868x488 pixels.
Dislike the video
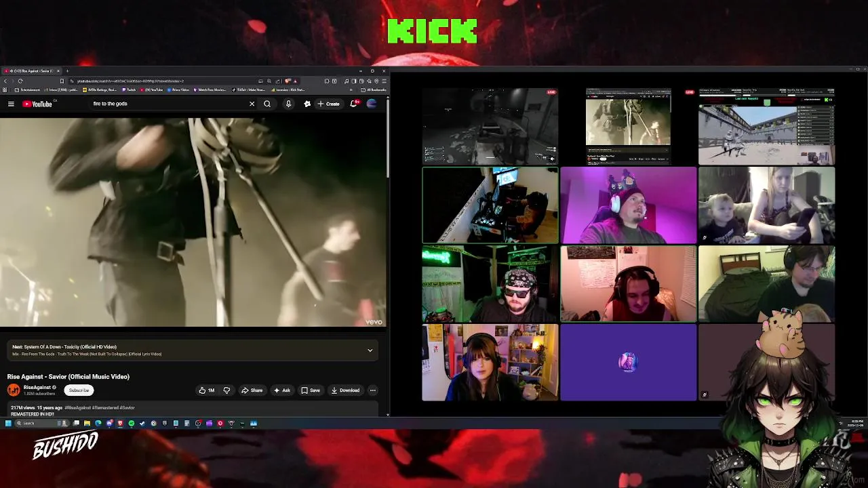(x=226, y=390)
